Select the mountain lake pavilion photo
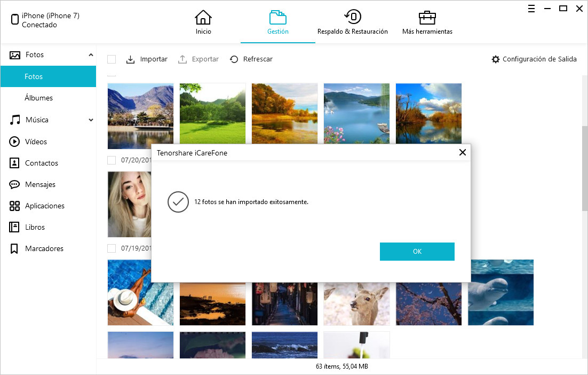 (141, 116)
